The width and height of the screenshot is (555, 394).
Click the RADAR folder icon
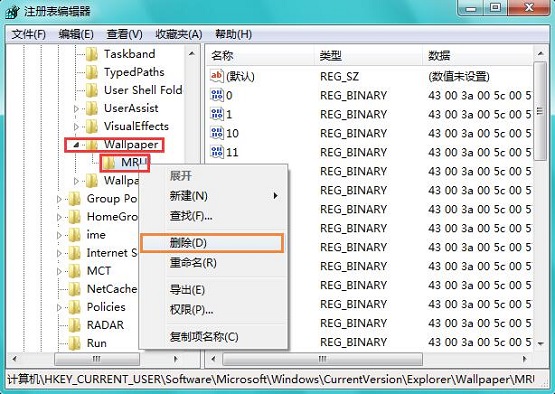pos(75,325)
